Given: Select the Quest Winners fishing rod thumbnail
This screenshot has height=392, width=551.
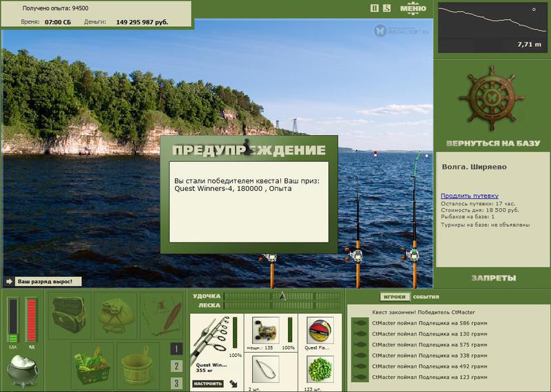Looking at the screenshot, I should (x=210, y=339).
